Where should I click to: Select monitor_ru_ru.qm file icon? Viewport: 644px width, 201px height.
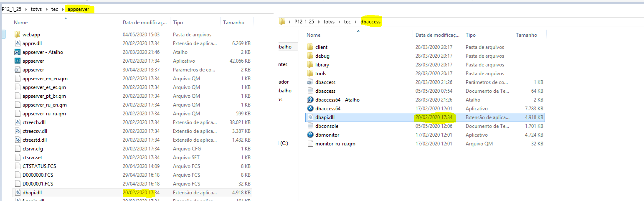(x=310, y=144)
